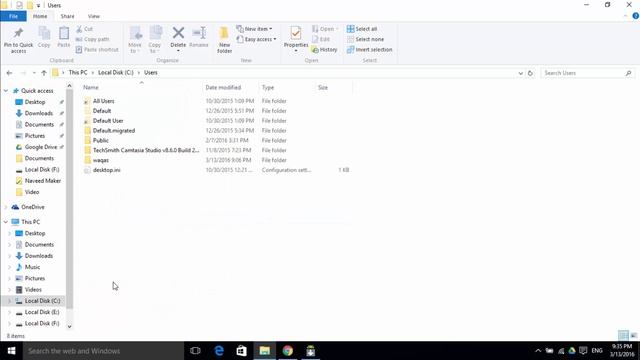Select the TechSmith Camtasia Studio folder
Screen dimensions: 640x360
point(146,150)
